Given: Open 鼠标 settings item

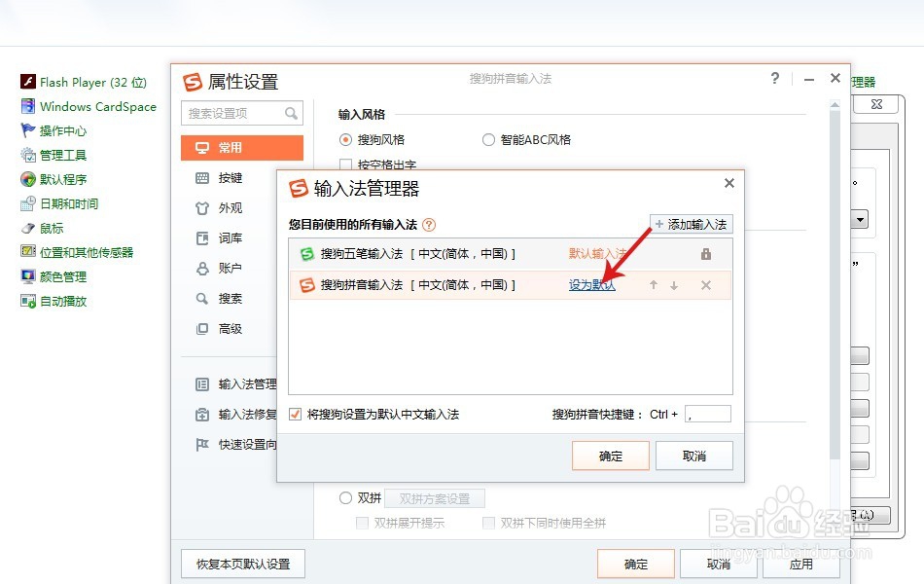Looking at the screenshot, I should [x=42, y=229].
